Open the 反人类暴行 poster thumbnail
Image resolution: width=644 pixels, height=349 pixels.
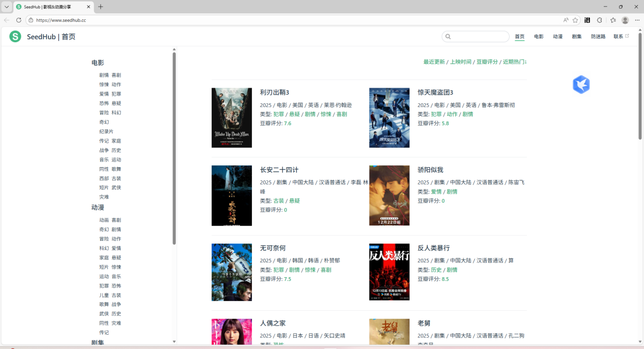[x=389, y=272]
